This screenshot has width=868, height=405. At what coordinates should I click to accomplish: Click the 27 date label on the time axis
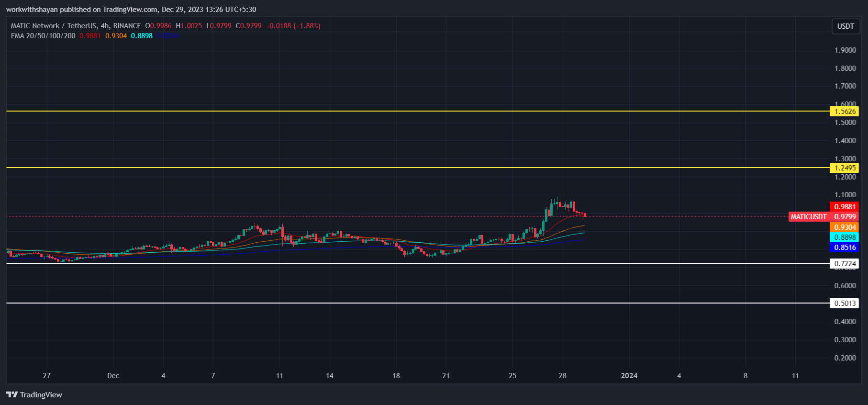pos(46,376)
